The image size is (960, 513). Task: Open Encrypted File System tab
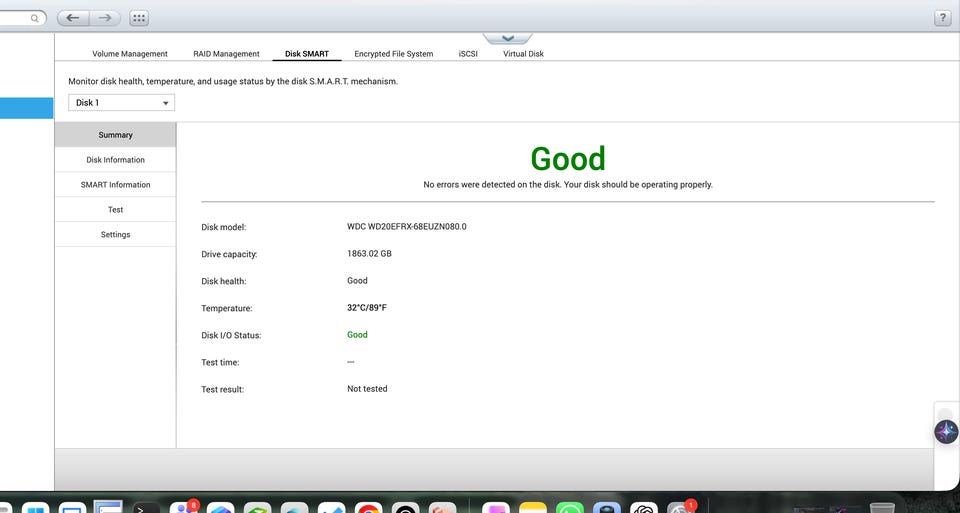coord(394,54)
